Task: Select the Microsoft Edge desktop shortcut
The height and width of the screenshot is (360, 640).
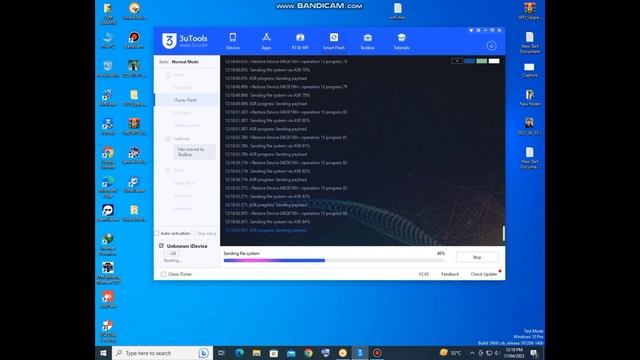Action: (108, 187)
